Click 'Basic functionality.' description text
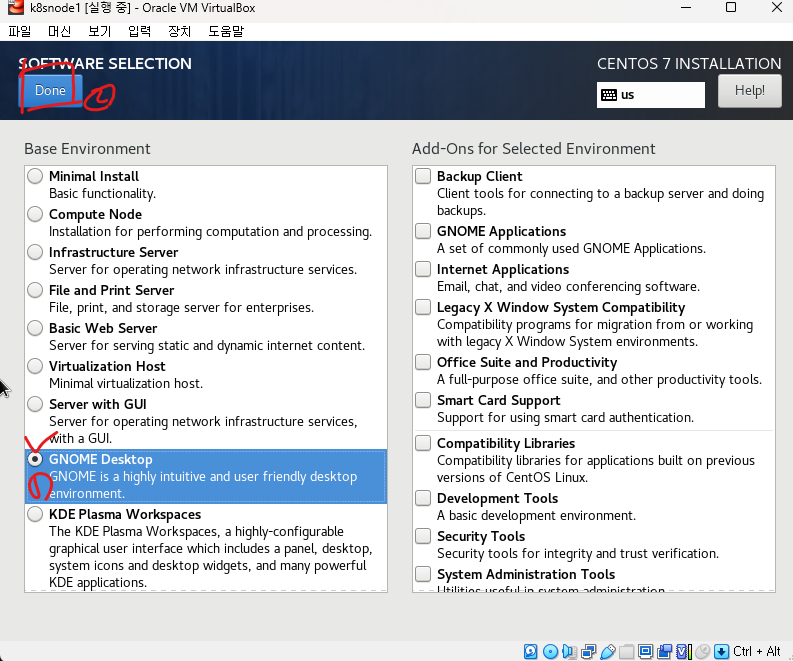Image resolution: width=793 pixels, height=661 pixels. (x=103, y=193)
